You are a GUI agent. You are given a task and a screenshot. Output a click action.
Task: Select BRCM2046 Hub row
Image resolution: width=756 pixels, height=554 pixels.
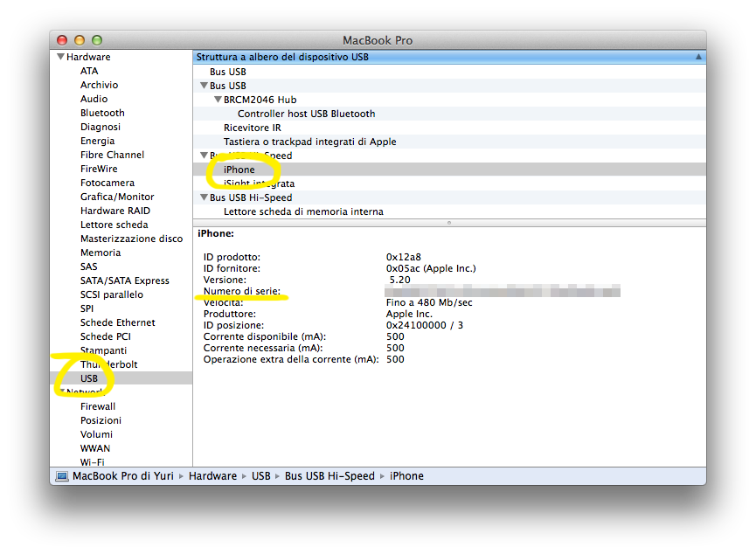[449, 100]
